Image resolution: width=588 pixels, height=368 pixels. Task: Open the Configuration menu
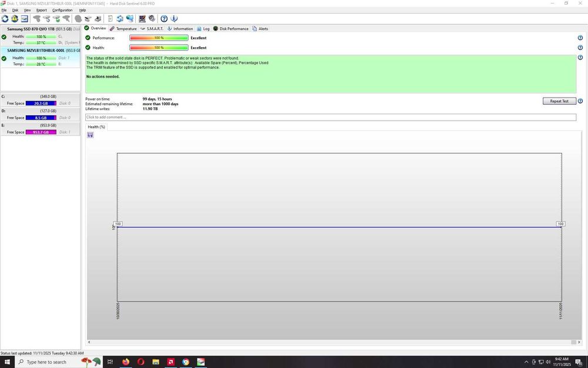pyautogui.click(x=62, y=10)
